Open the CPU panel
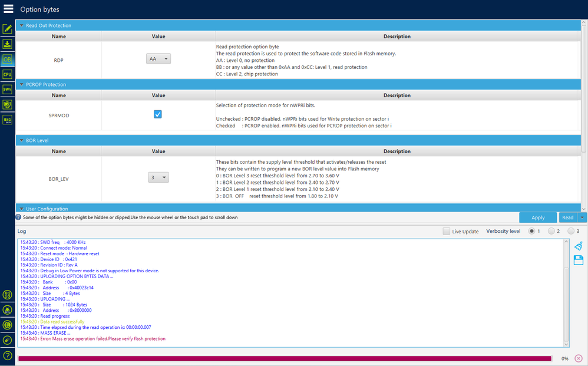Screen dimensions: 588x366 [x=8, y=74]
